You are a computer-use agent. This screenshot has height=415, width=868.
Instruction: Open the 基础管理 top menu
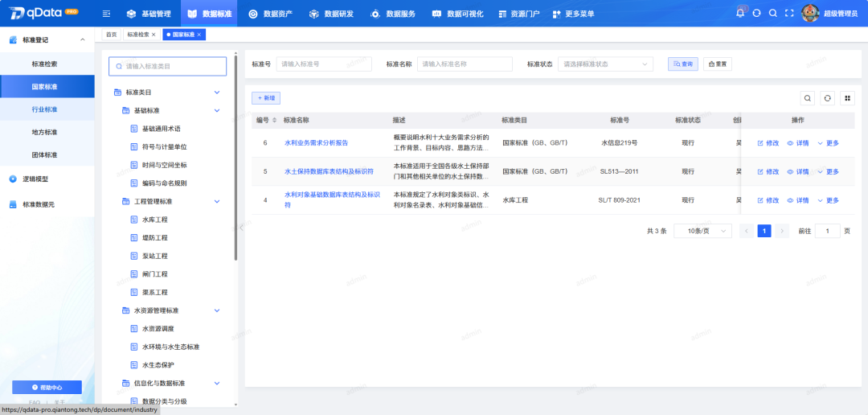pos(149,14)
